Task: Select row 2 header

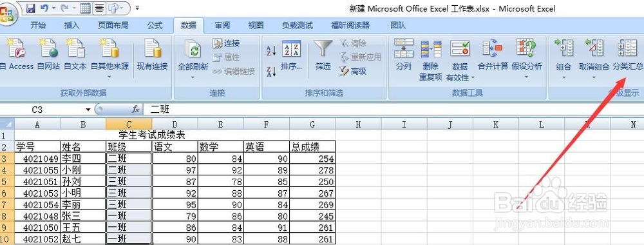Action: (7, 146)
